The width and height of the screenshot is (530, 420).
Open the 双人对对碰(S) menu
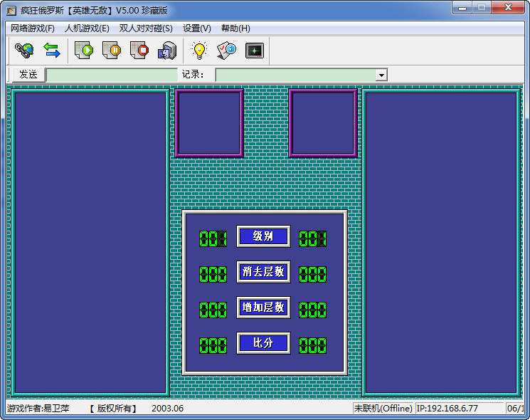[x=146, y=28]
